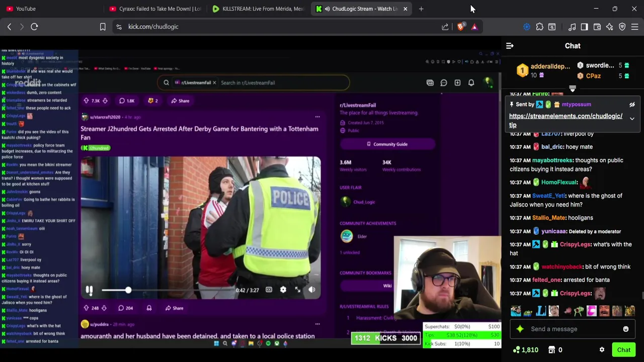Switch to the Cyraxx Failed to Take Me Down tab

155,9
